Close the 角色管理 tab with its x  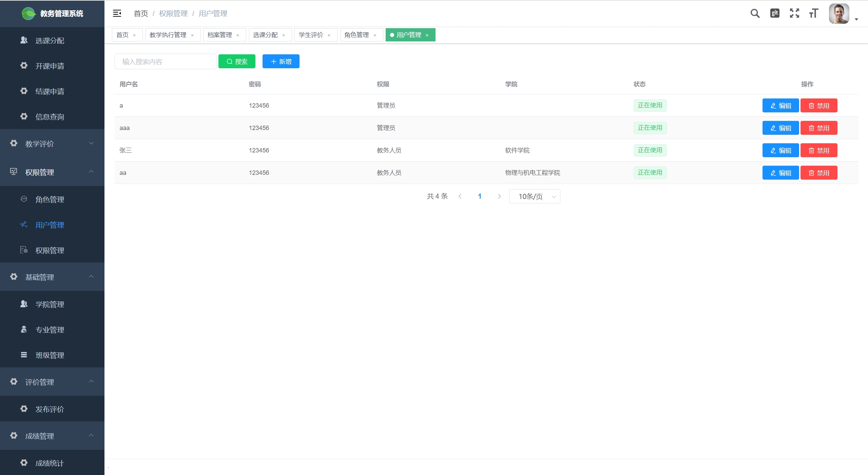coord(375,35)
